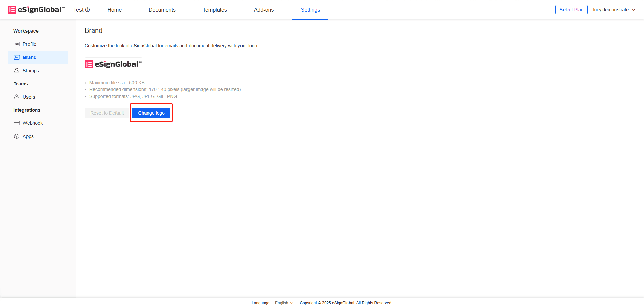Image resolution: width=644 pixels, height=308 pixels.
Task: Click the Teams section heading
Action: (21, 84)
